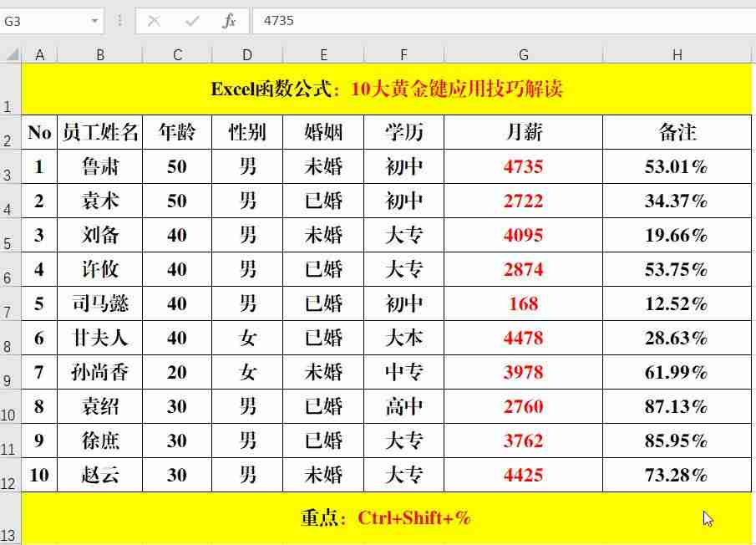This screenshot has height=545, width=756.
Task: Click the formula bar showing 4735
Action: click(504, 21)
